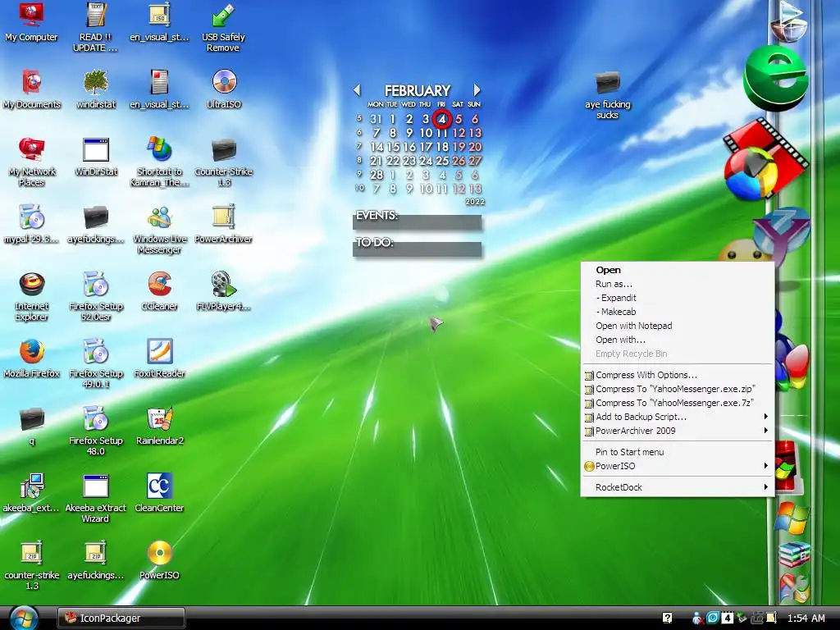Click the Windows flag icon in dock
Viewport: 840px width, 630px height.
(792, 518)
